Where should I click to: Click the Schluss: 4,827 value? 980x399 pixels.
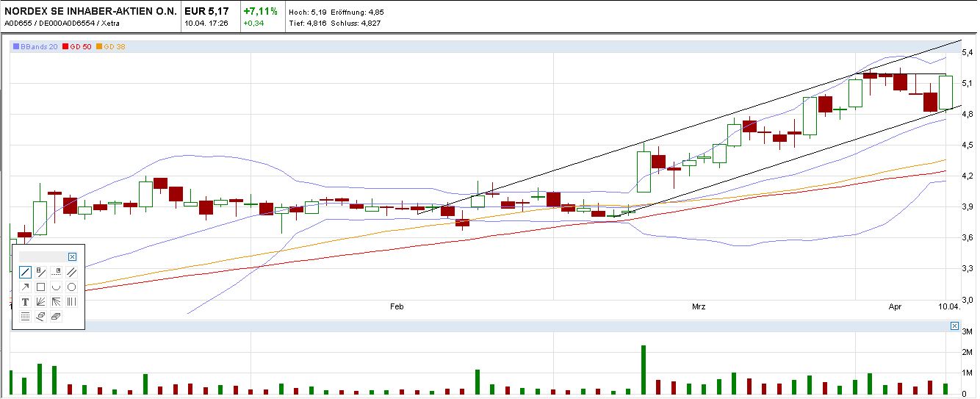[x=357, y=24]
